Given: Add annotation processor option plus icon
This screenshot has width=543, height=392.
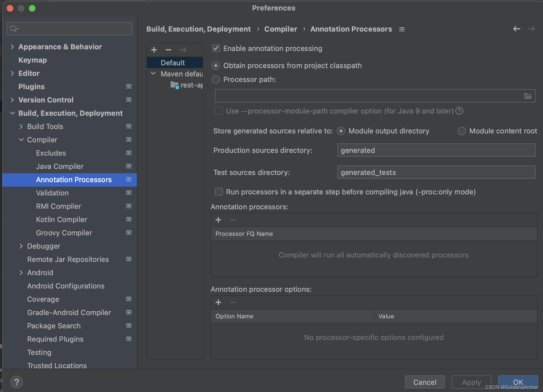Looking at the screenshot, I should click(x=218, y=302).
